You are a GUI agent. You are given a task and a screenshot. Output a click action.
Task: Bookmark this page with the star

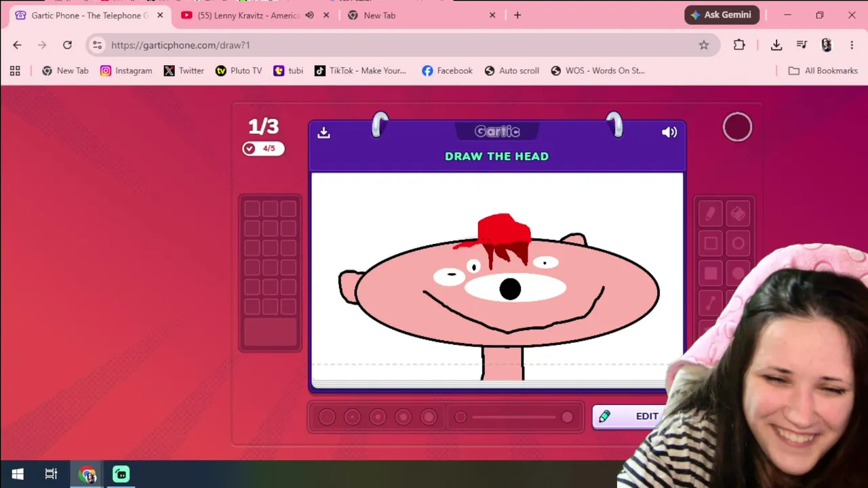(x=704, y=45)
